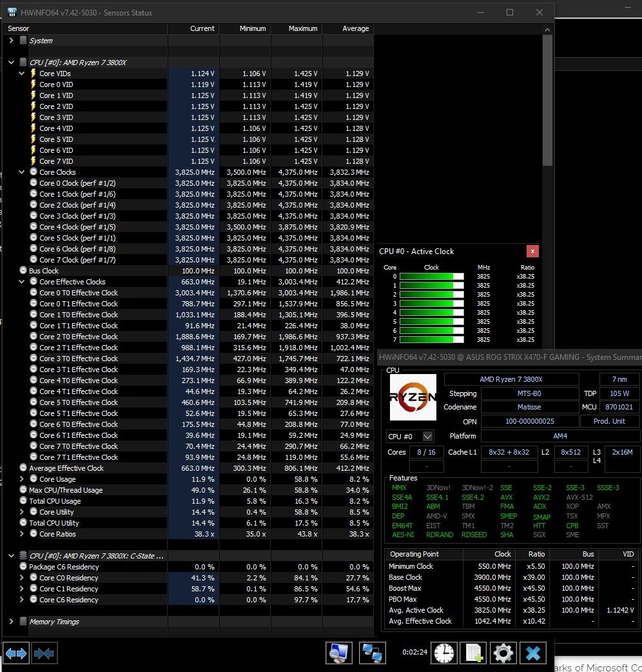This screenshot has height=672, width=642.
Task: Click the Total CPU Utility sensor icon
Action: click(x=23, y=522)
